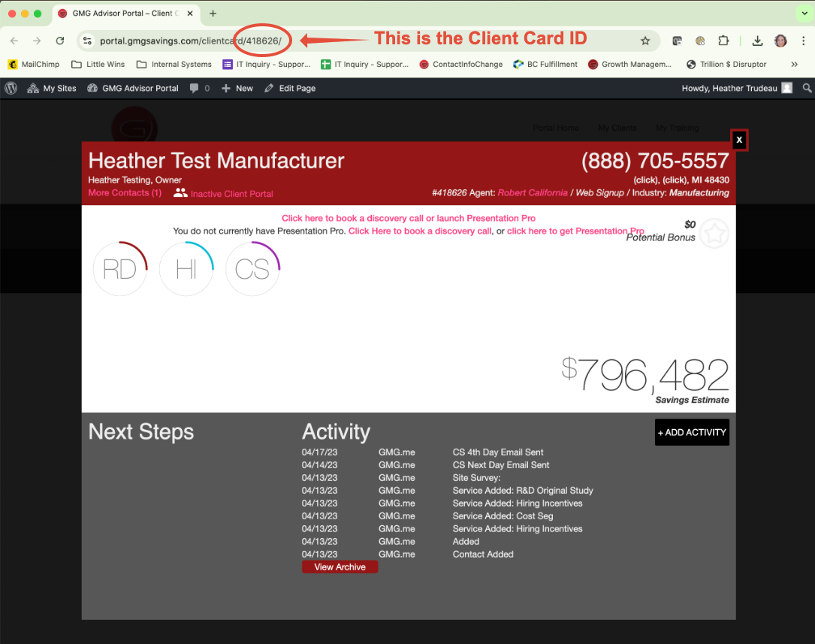This screenshot has height=644, width=815.
Task: Click the browser back arrow
Action: pos(14,41)
